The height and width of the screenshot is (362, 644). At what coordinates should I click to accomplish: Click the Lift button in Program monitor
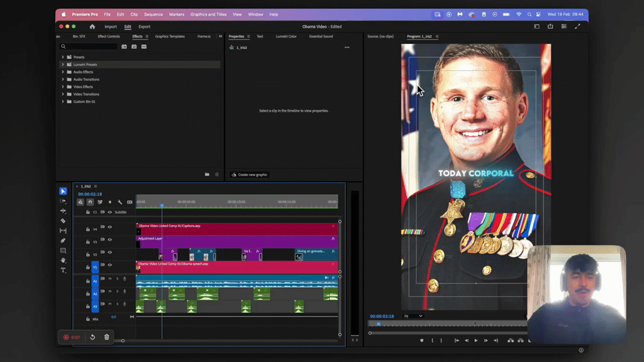[511, 340]
